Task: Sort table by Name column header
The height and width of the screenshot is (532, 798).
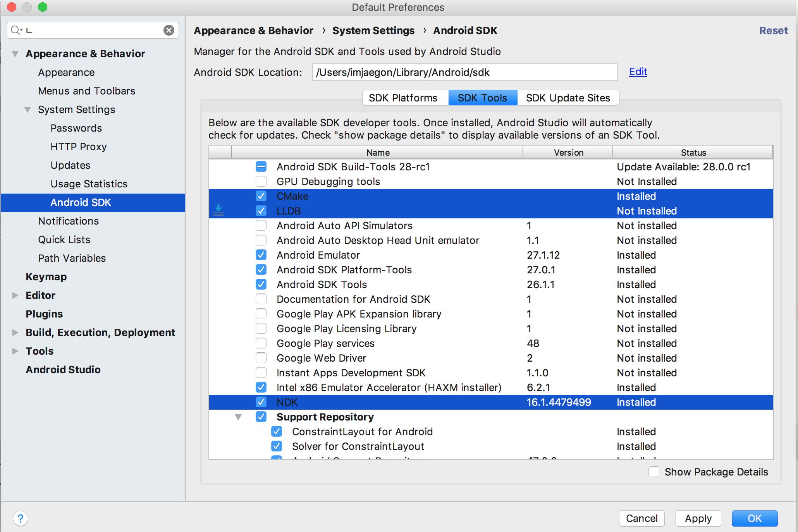Action: tap(377, 152)
